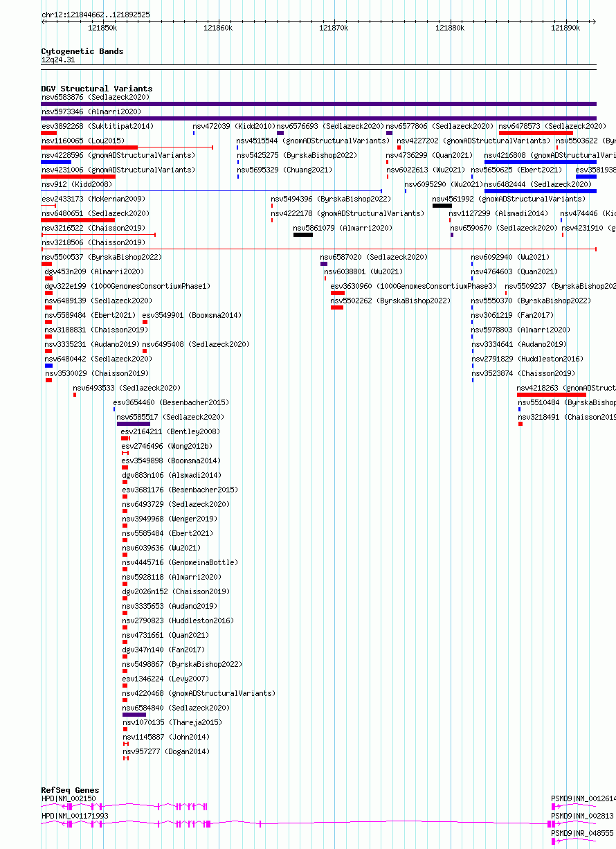Click nsv4515544 gnomAD variant label
616x849 pixels.
pyautogui.click(x=314, y=141)
